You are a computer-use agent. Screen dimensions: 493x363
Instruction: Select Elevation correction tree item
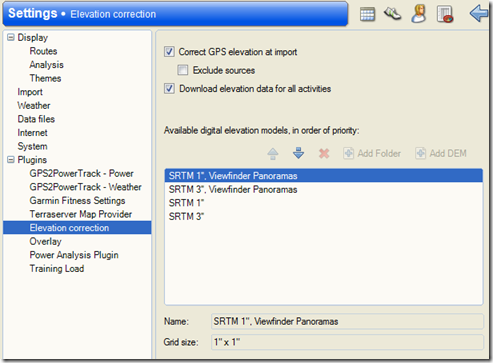tap(77, 228)
